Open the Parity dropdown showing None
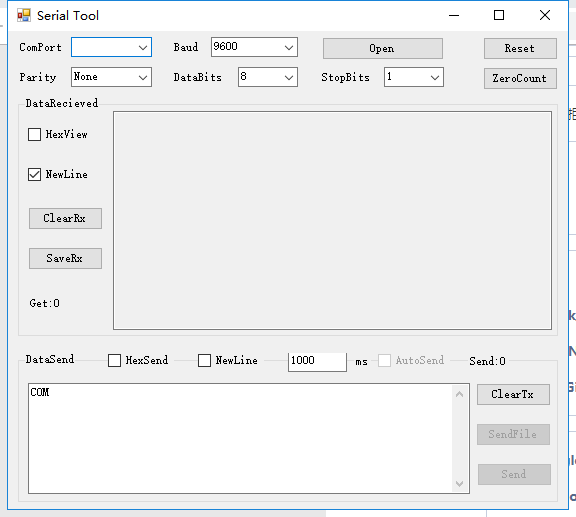Screen dimensions: 576x517 pos(111,77)
